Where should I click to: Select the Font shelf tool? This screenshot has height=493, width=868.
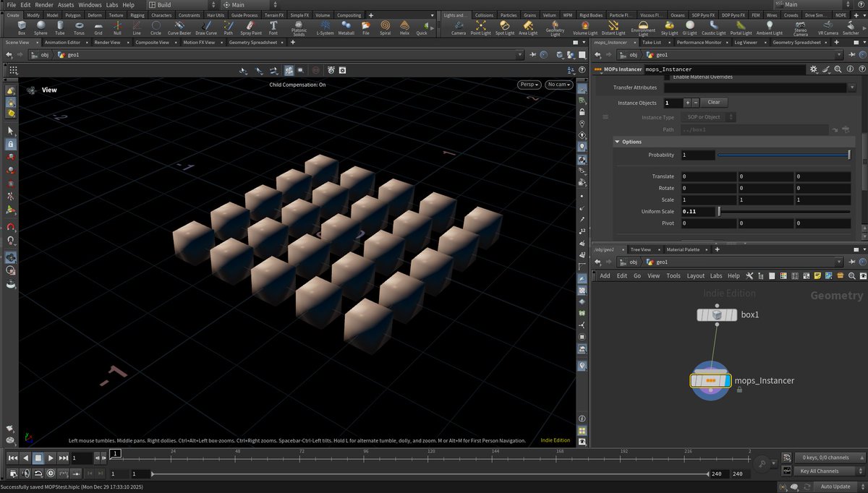point(273,27)
